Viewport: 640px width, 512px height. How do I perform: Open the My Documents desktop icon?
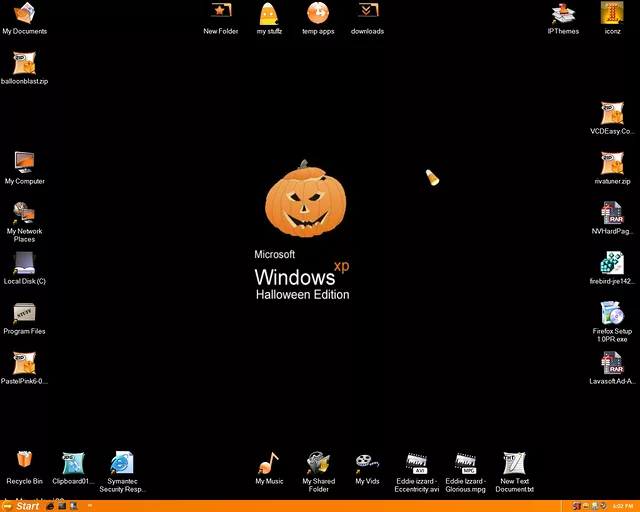click(x=24, y=14)
